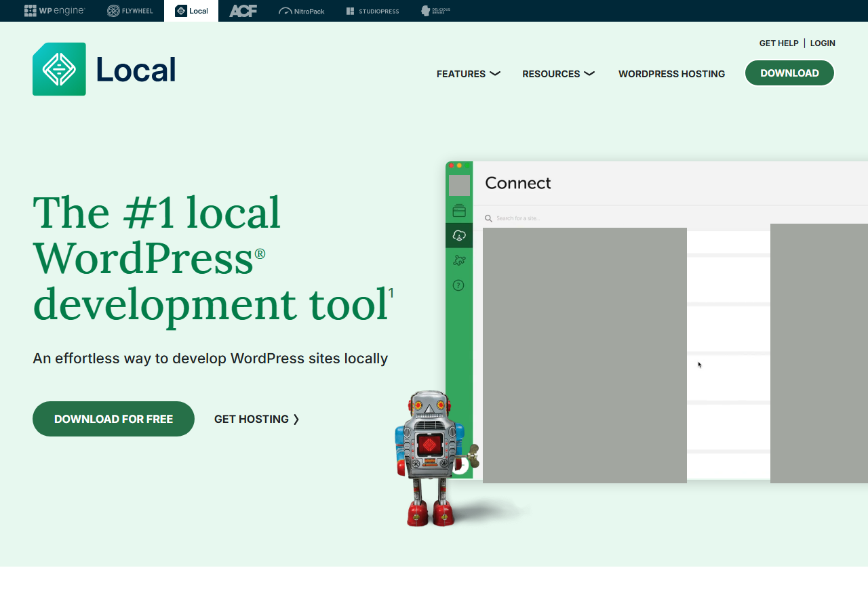Open the Help question mark icon

click(x=458, y=285)
